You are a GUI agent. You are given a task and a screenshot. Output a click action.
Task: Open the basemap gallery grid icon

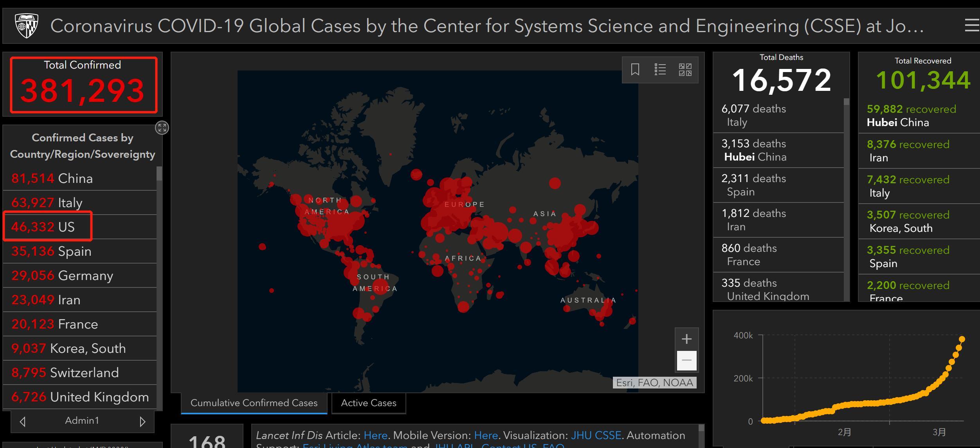[685, 70]
